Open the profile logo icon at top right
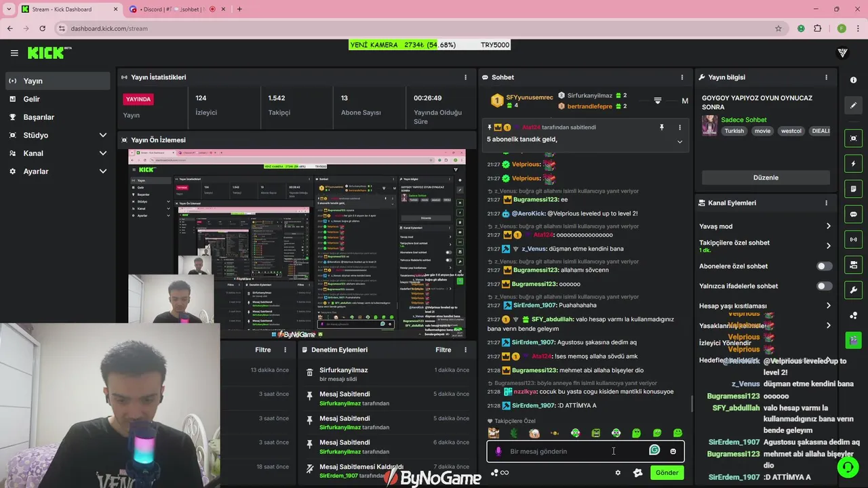868x488 pixels. 843,53
